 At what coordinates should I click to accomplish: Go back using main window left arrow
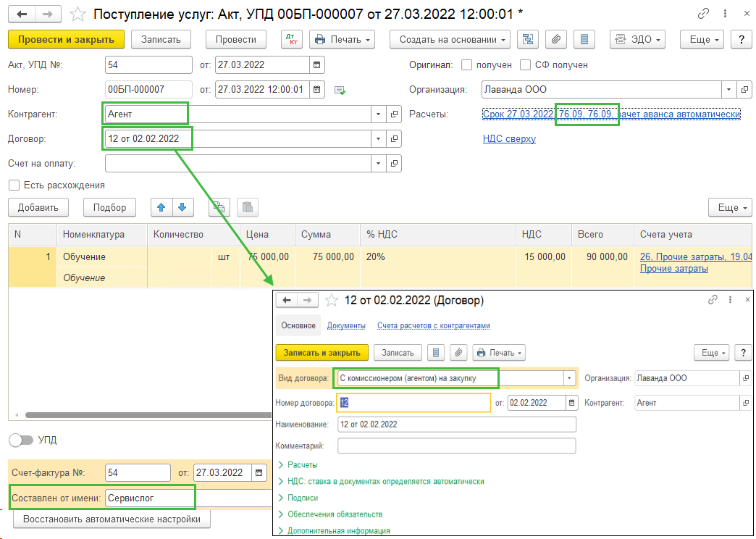coord(22,15)
